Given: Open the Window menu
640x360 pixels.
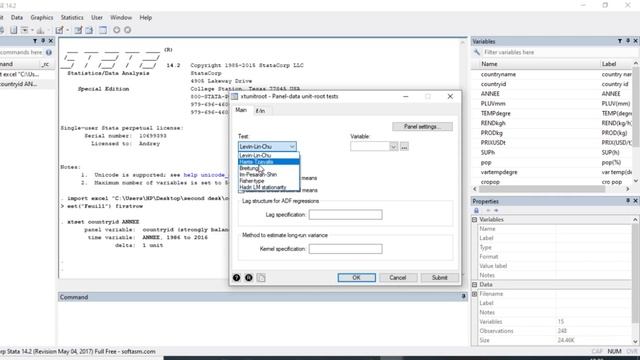Looking at the screenshot, I should (x=121, y=18).
